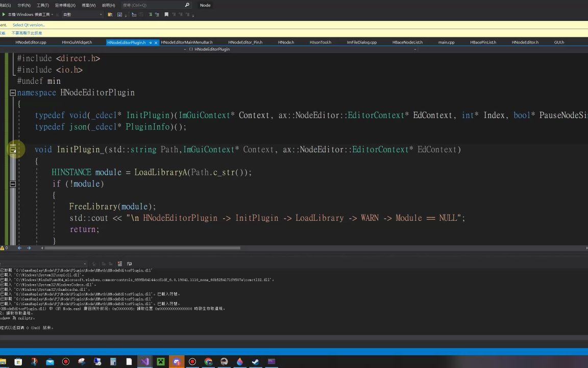The height and width of the screenshot is (368, 588).
Task: Open the 視窗(W) menu
Action: pos(88,5)
